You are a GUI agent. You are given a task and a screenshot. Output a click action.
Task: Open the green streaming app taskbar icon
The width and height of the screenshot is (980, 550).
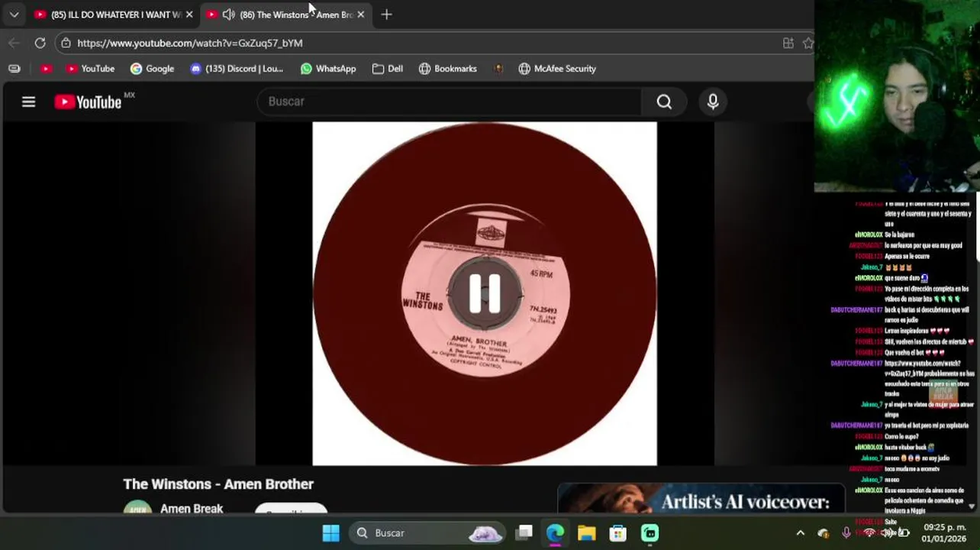650,532
